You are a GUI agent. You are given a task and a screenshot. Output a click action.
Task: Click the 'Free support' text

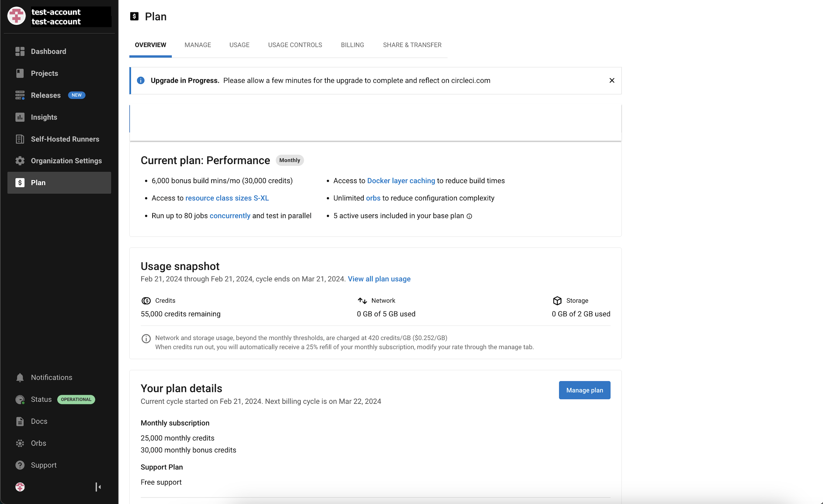point(161,483)
